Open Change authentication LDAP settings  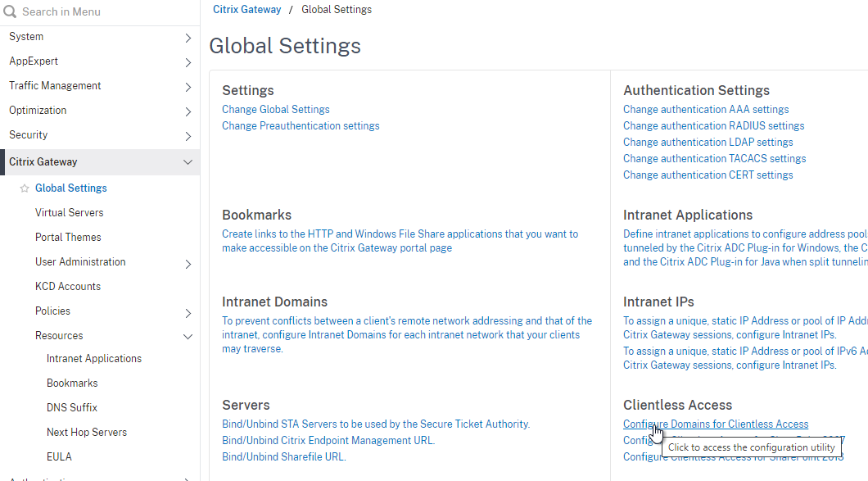(x=708, y=143)
